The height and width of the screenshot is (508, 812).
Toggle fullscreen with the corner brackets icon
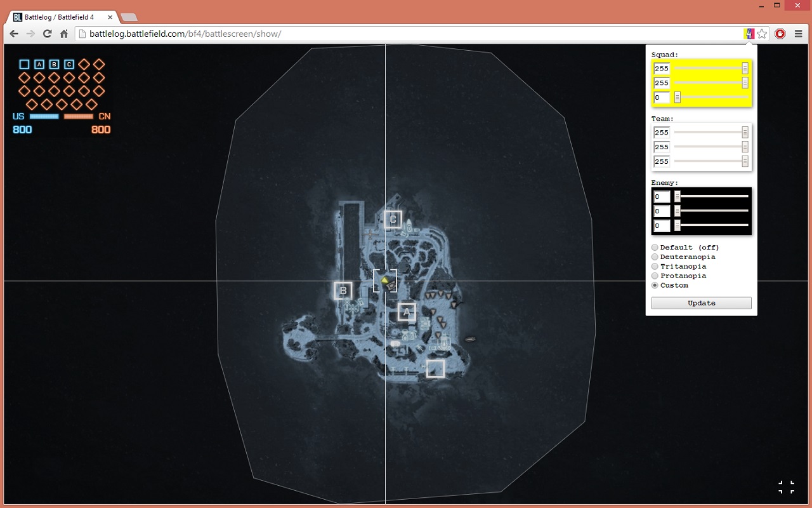(786, 487)
